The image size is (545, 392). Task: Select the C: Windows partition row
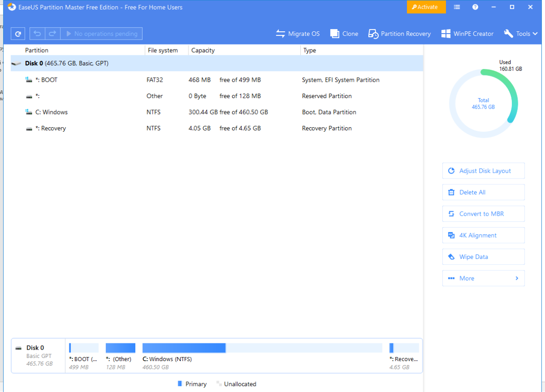coord(217,112)
